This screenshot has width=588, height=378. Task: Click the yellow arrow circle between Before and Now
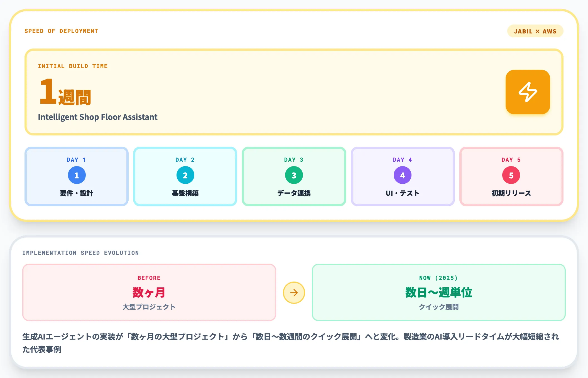point(294,293)
